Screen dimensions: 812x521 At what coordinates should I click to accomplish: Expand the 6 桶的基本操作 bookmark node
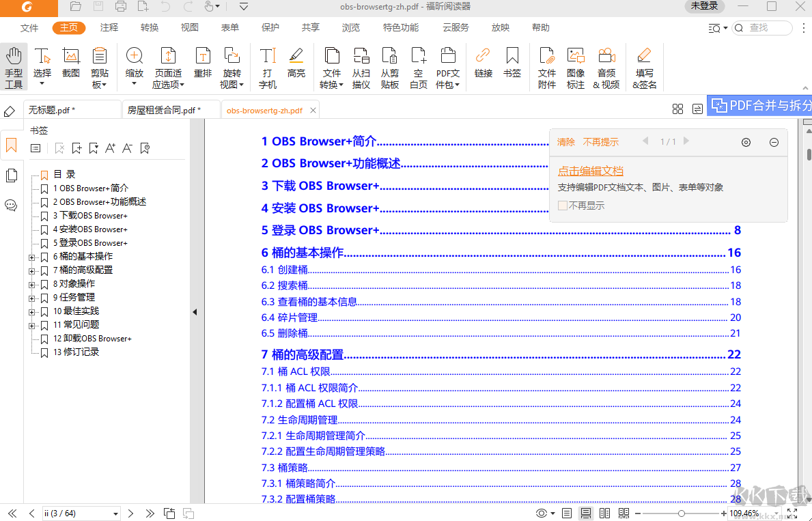(31, 257)
